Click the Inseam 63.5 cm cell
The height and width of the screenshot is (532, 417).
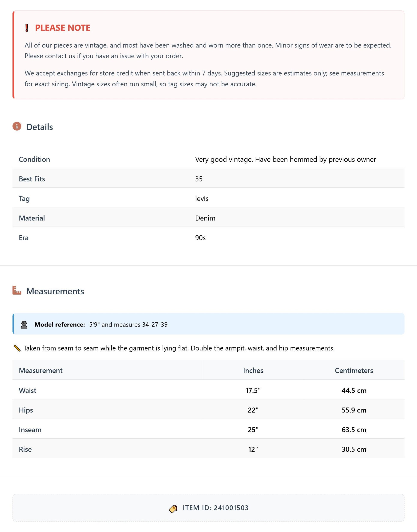point(354,429)
